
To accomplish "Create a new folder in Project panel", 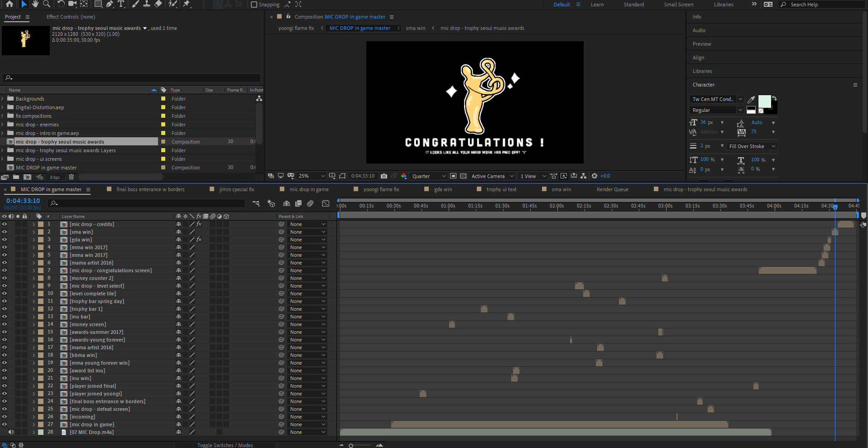I will (x=16, y=177).
